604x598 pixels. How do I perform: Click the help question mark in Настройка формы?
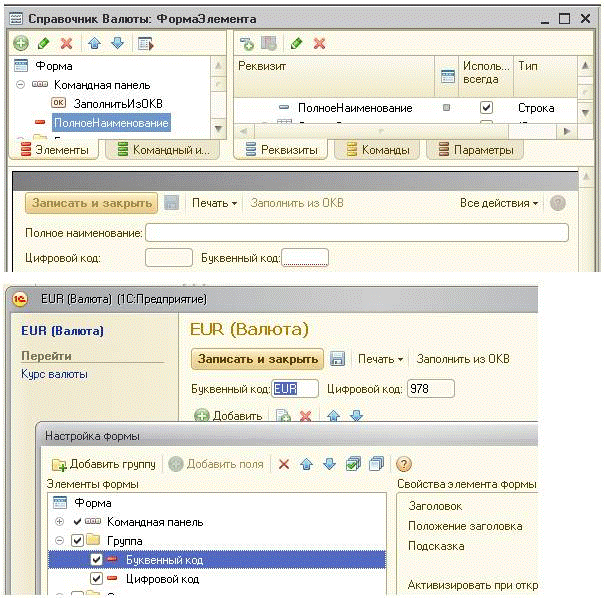(404, 464)
